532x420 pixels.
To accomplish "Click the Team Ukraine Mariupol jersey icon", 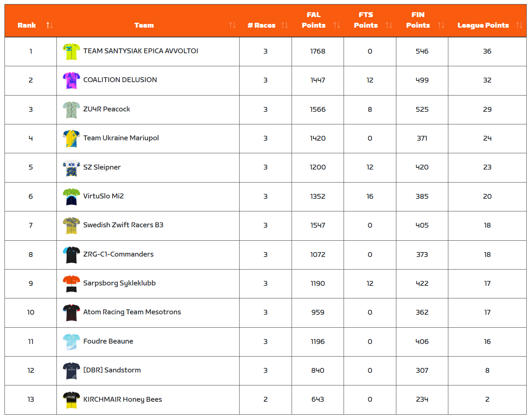I will [71, 139].
